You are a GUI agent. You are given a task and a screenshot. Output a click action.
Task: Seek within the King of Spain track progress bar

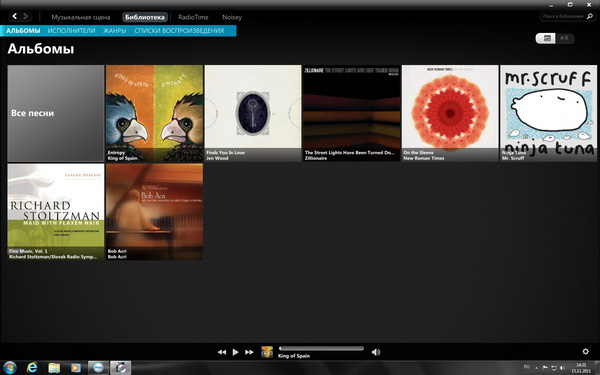click(x=321, y=348)
